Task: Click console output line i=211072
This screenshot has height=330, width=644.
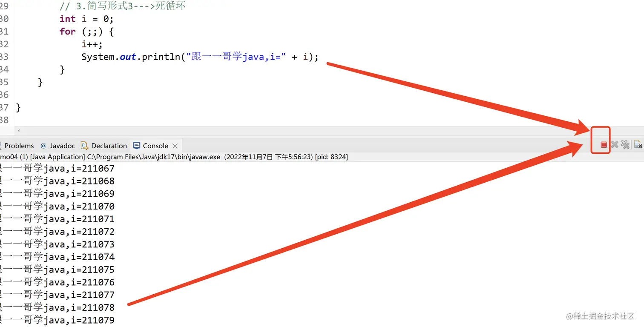Action: [x=57, y=232]
